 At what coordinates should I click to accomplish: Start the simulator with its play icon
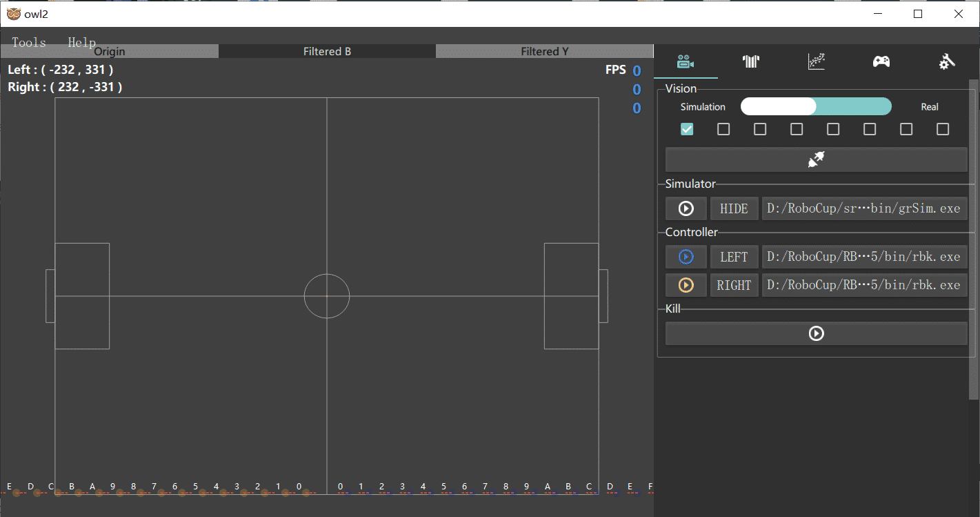click(686, 208)
